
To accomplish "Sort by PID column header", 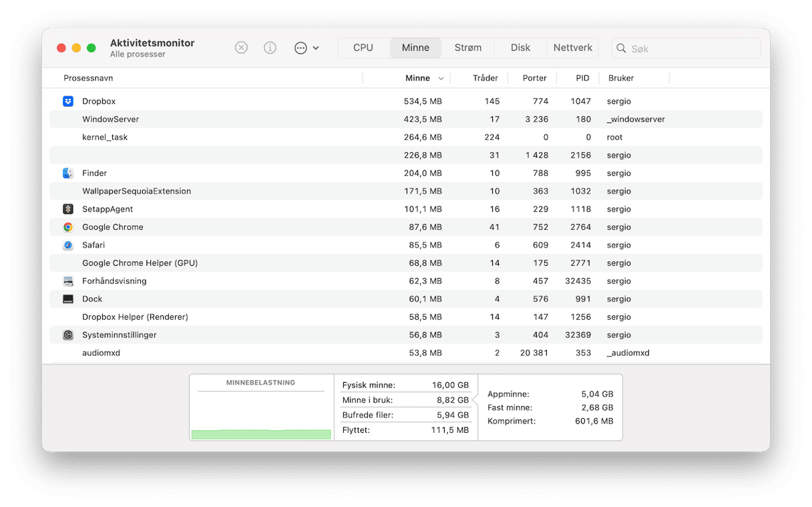I will click(x=583, y=78).
